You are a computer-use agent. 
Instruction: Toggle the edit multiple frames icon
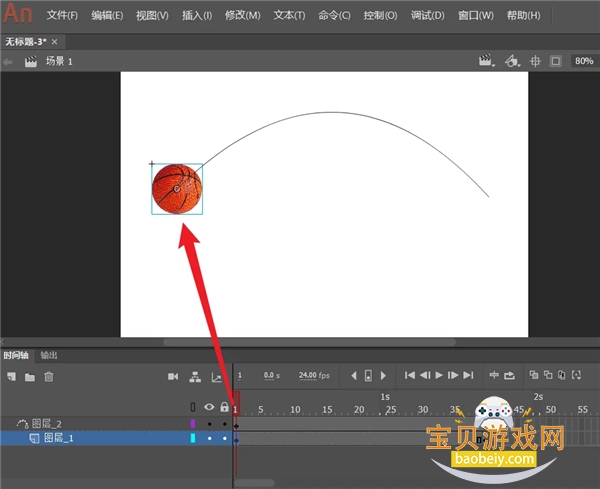[562, 375]
